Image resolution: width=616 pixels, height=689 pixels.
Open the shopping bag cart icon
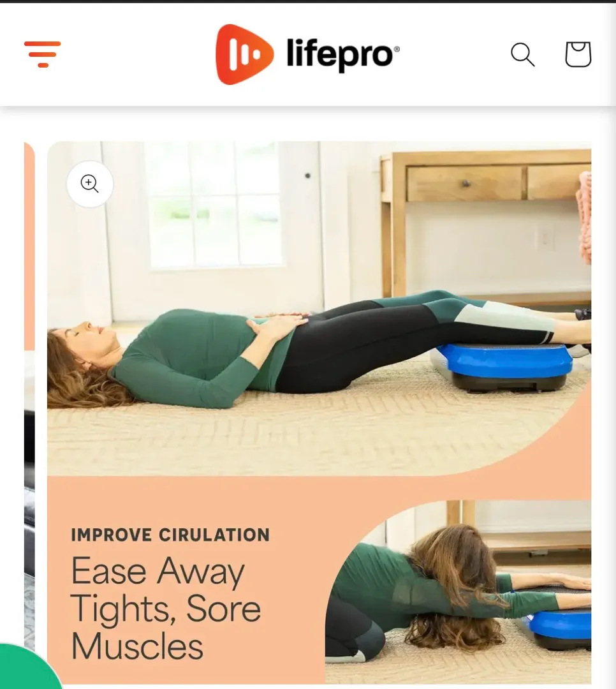click(578, 54)
